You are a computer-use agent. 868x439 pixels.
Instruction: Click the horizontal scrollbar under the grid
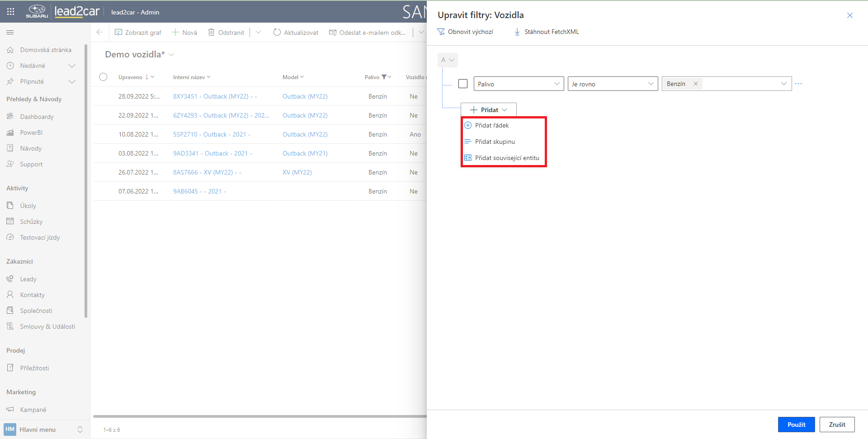(259, 416)
